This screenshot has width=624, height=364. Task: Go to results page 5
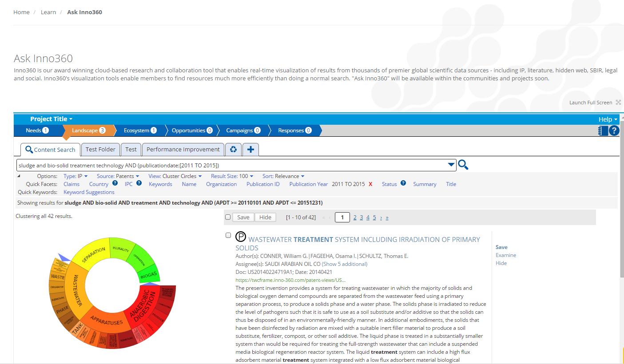click(x=374, y=218)
